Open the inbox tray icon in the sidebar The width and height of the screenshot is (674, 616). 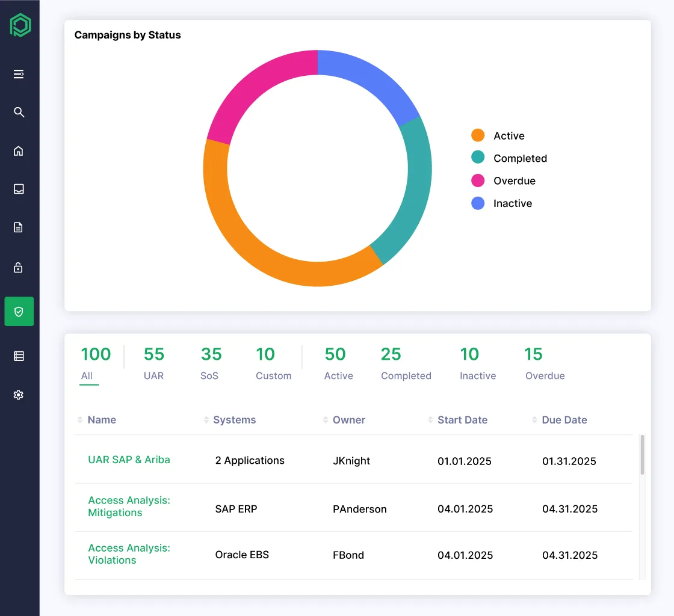point(18,189)
